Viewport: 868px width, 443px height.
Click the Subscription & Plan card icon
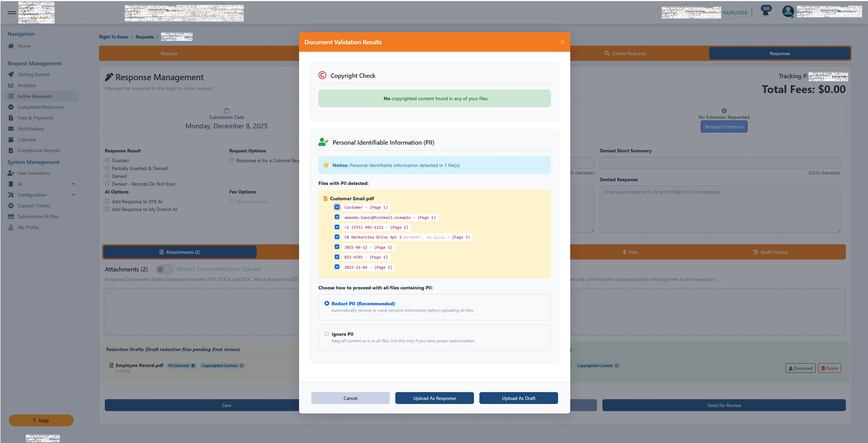[x=11, y=217]
